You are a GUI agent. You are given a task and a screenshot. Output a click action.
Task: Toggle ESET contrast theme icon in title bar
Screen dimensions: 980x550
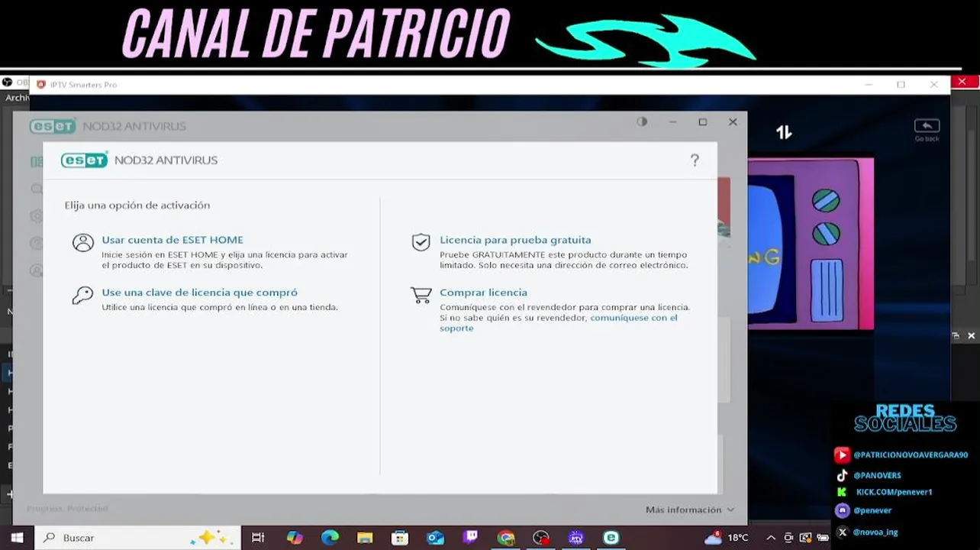pyautogui.click(x=642, y=121)
